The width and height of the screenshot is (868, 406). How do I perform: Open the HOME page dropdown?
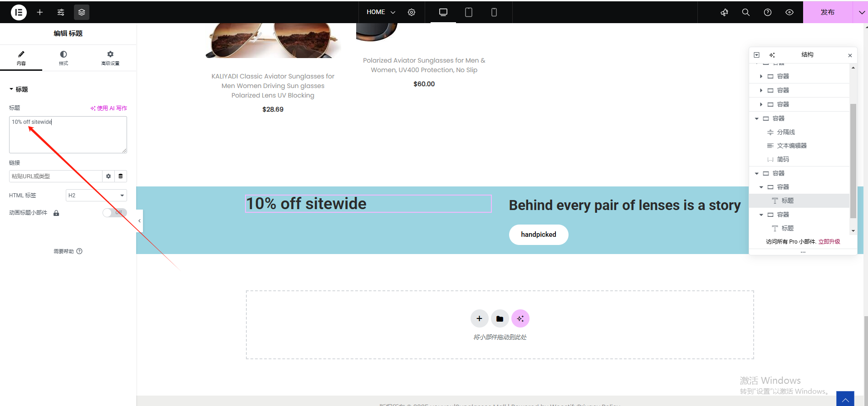tap(381, 12)
